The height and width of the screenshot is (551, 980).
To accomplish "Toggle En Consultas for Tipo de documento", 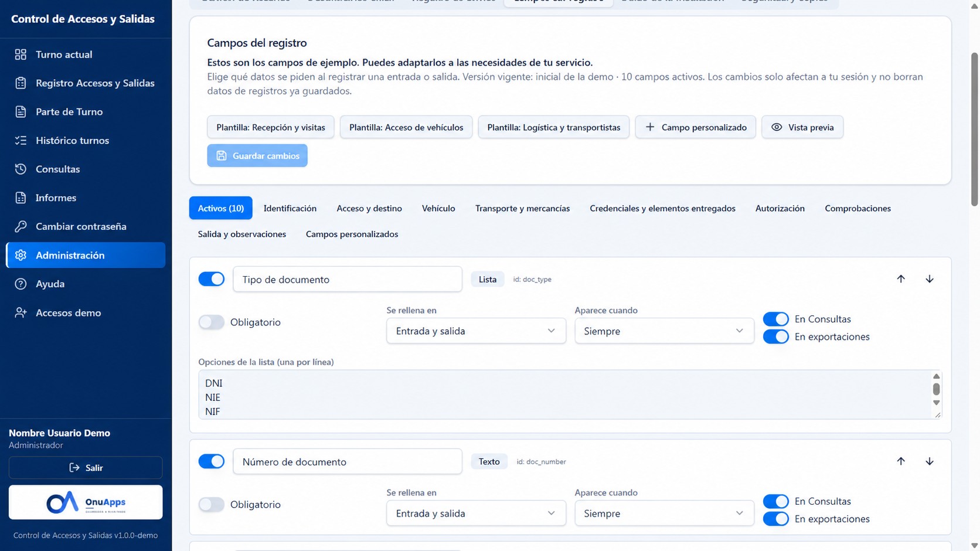I will pyautogui.click(x=776, y=319).
